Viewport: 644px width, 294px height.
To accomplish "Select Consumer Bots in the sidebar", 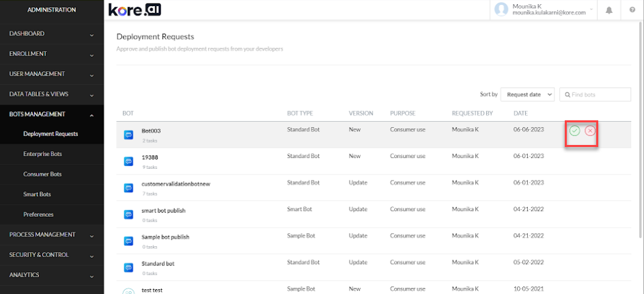I will pyautogui.click(x=42, y=174).
